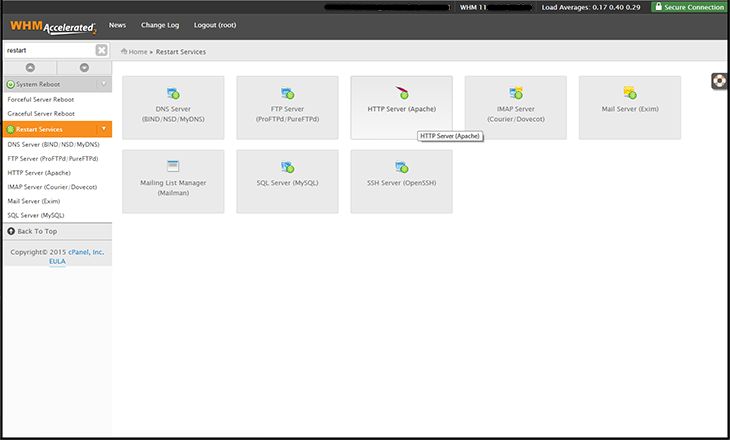
Task: Click the Home icon in breadcrumb
Action: (124, 51)
